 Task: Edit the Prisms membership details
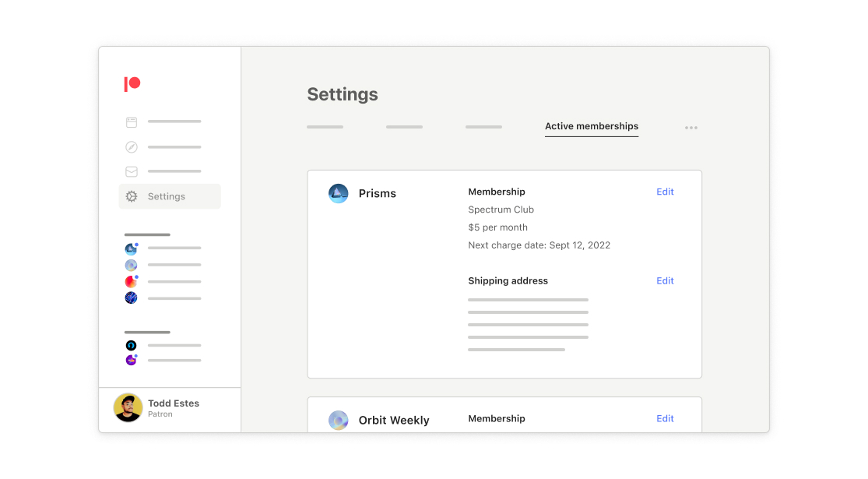pos(665,192)
